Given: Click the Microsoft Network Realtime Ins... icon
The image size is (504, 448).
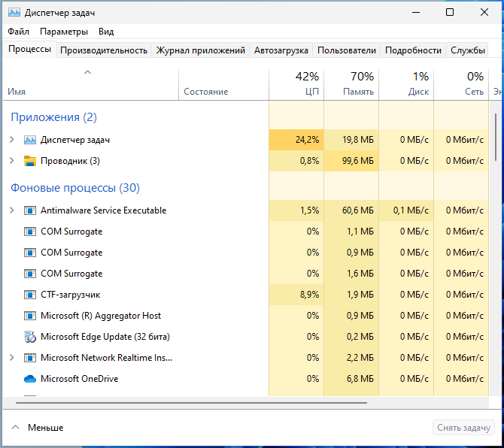Looking at the screenshot, I should [30, 358].
